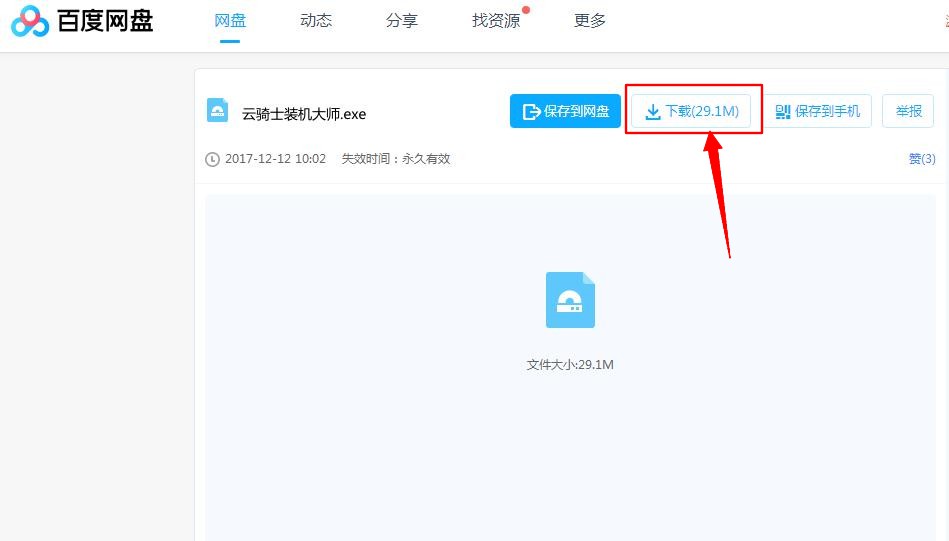Report the file with 举报
Viewport: 949px width, 541px height.
coord(908,111)
